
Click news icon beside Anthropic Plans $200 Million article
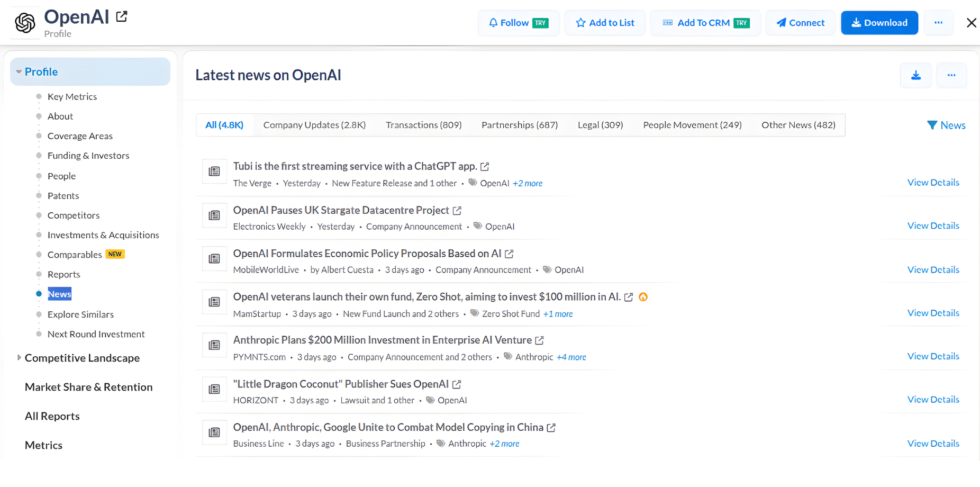coord(214,345)
